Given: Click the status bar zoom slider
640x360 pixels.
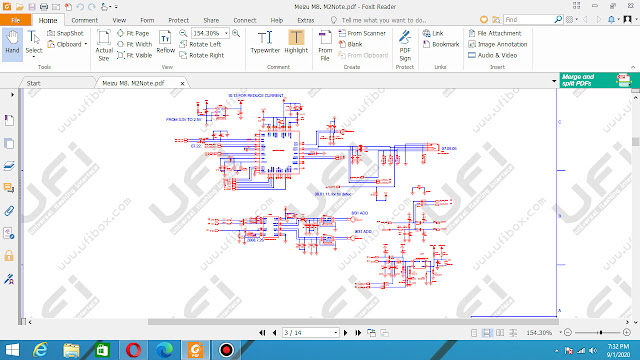Looking at the screenshot, I should [x=601, y=333].
